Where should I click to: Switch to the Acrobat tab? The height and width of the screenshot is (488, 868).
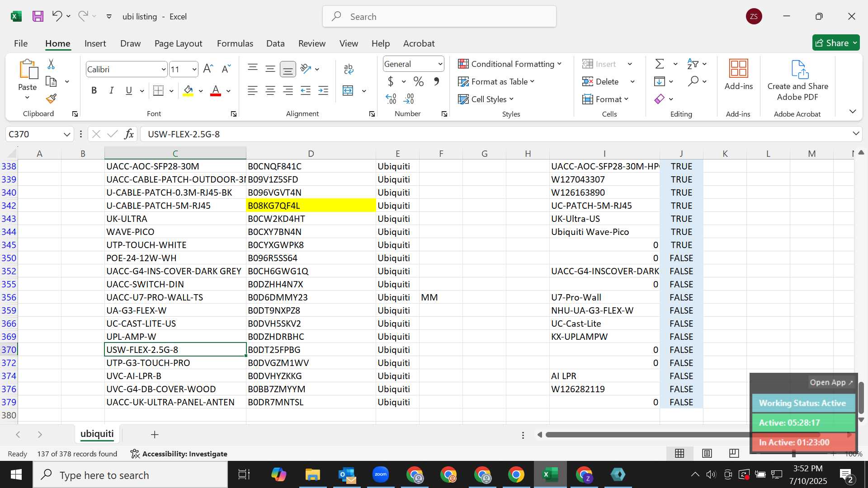point(419,44)
